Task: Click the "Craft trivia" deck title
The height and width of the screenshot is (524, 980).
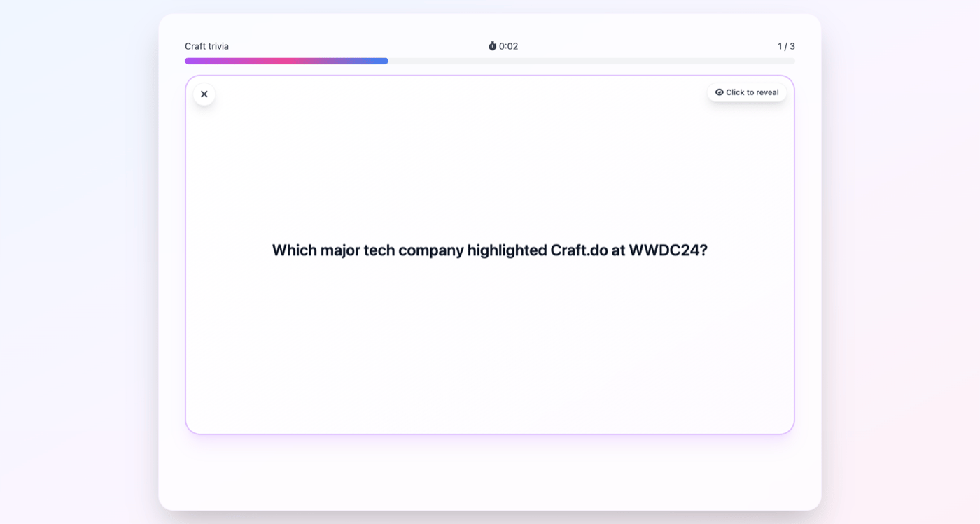Action: tap(206, 46)
